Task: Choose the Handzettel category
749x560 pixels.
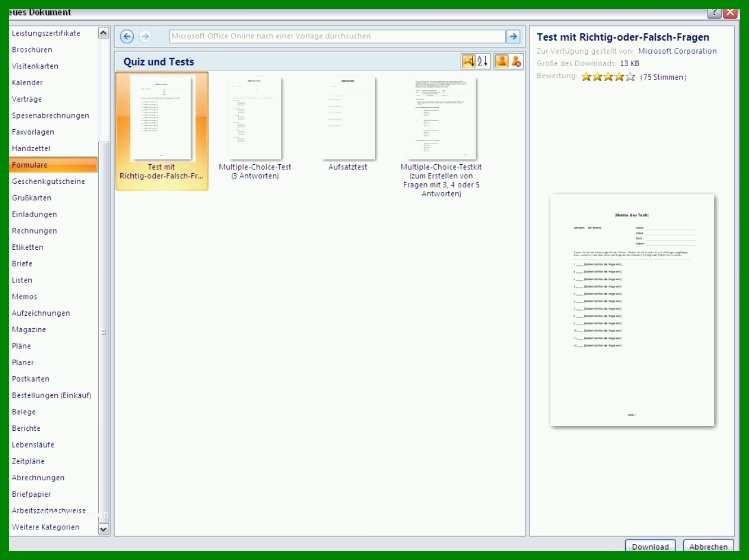Action: pos(31,149)
